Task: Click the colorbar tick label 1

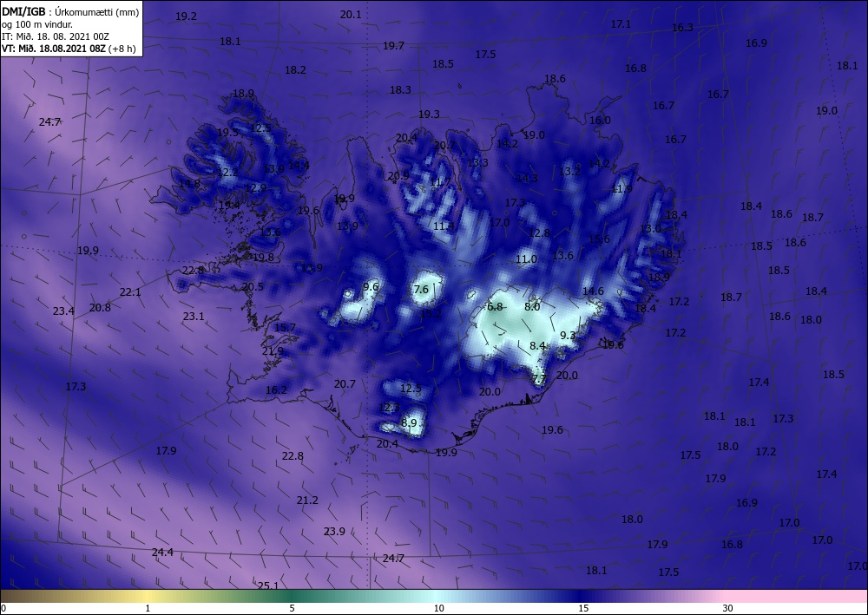Action: (x=148, y=608)
